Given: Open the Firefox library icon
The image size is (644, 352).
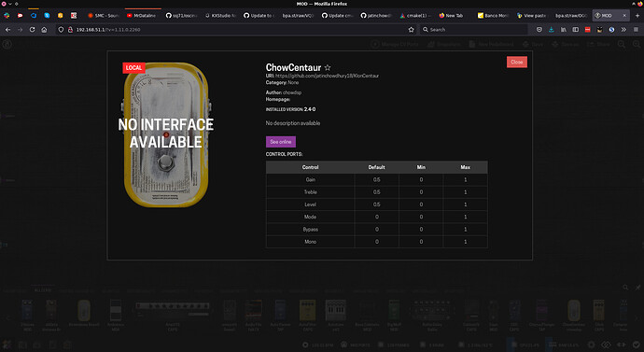Looking at the screenshot, I should [x=564, y=30].
